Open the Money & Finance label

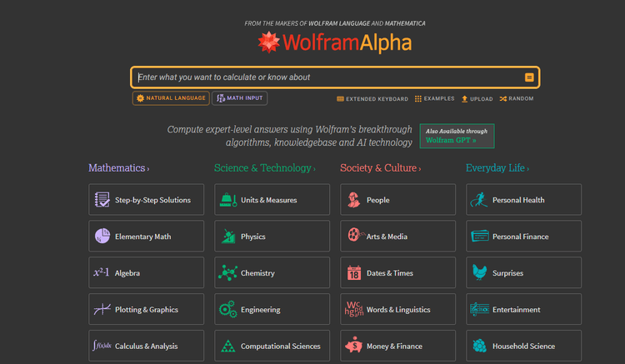394,346
